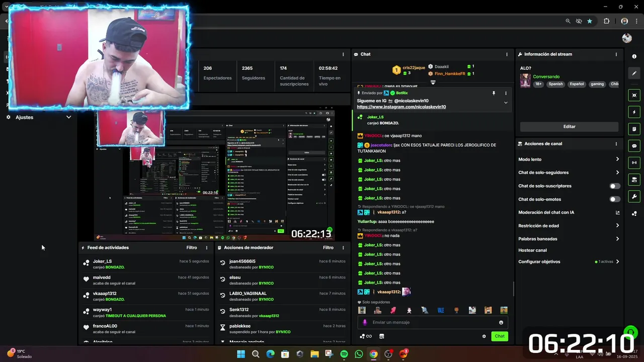Image resolution: width=644 pixels, height=362 pixels.
Task: Open the profile avatar at top right
Action: pyautogui.click(x=627, y=38)
